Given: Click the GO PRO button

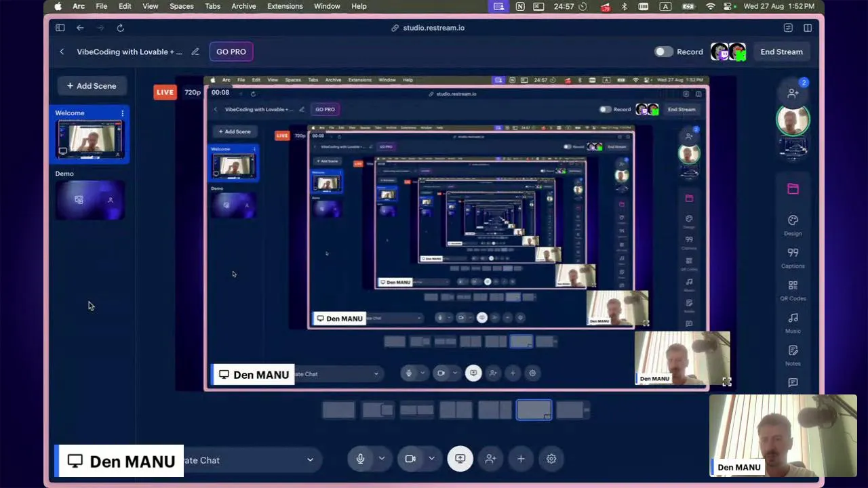Looking at the screenshot, I should coord(231,52).
